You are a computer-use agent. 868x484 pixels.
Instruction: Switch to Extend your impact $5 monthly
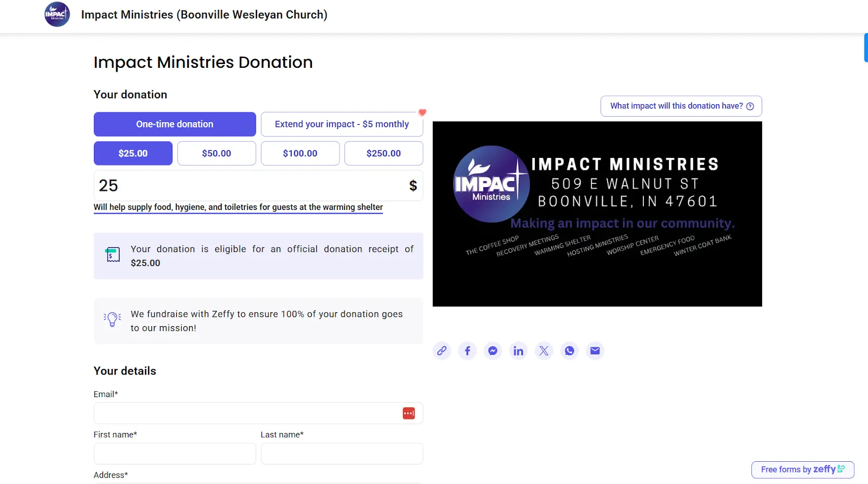coord(342,124)
